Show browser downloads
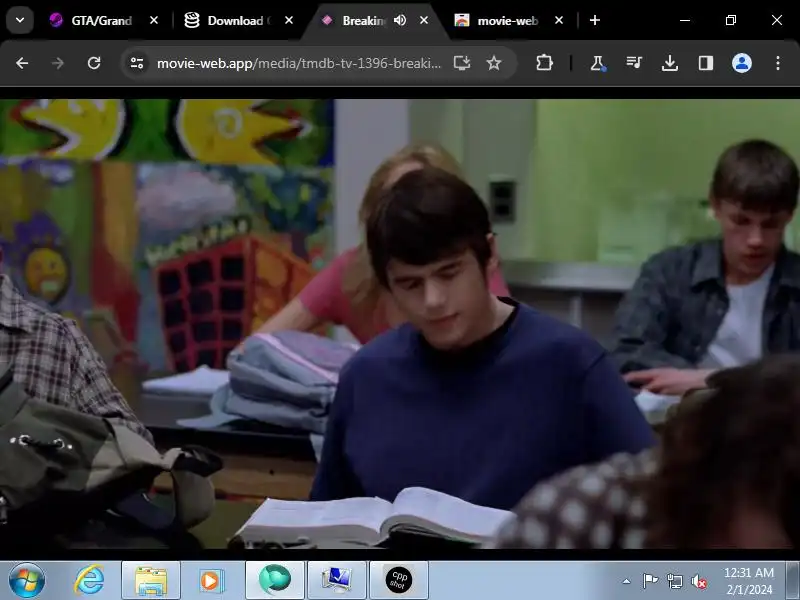 click(x=670, y=63)
